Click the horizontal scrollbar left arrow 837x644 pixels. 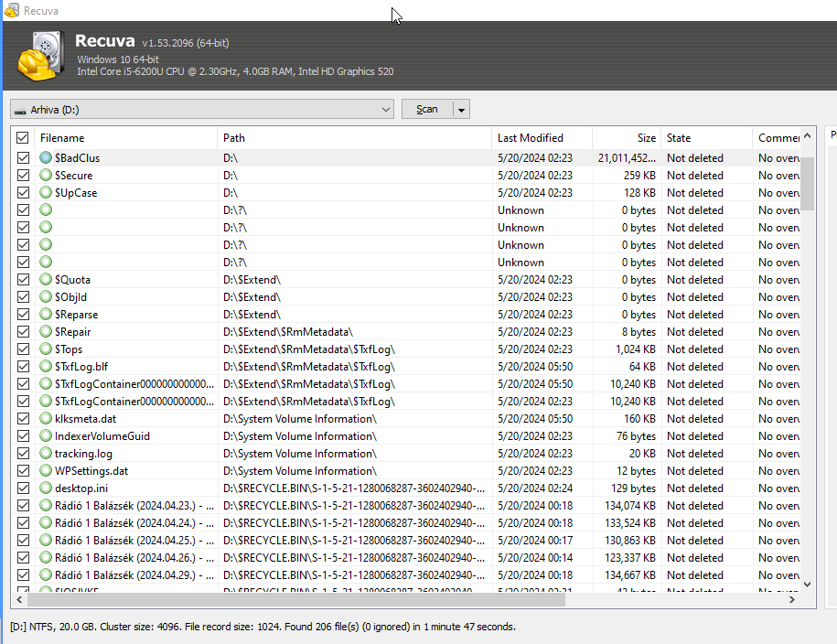[x=20, y=600]
